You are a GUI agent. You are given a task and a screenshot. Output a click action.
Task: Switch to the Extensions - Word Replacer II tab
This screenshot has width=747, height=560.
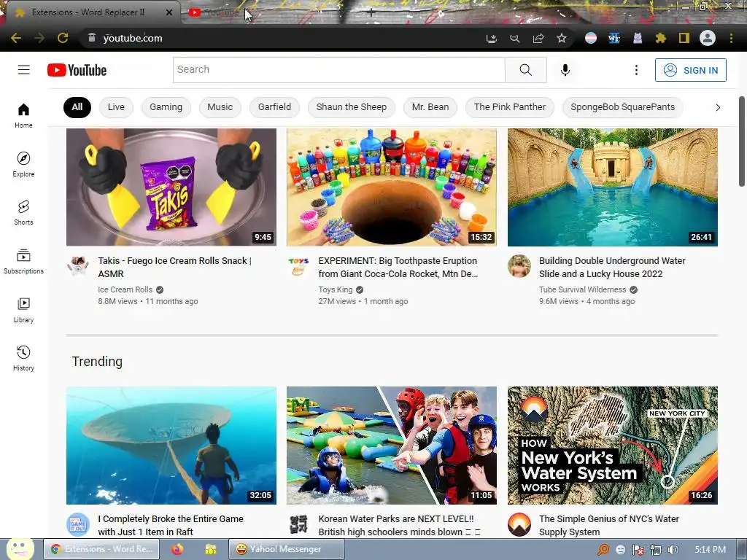coord(88,12)
